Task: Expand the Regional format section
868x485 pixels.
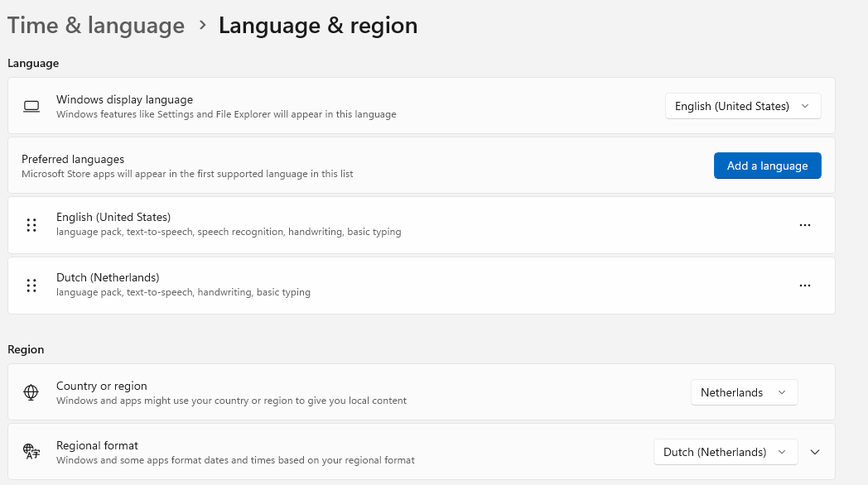Action: 814,451
